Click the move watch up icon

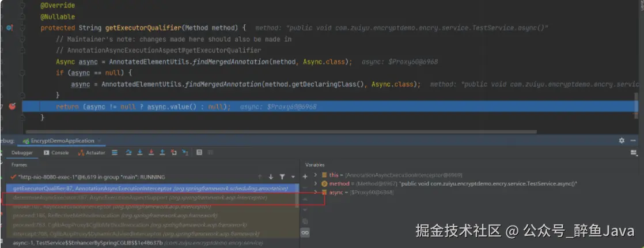click(x=305, y=199)
